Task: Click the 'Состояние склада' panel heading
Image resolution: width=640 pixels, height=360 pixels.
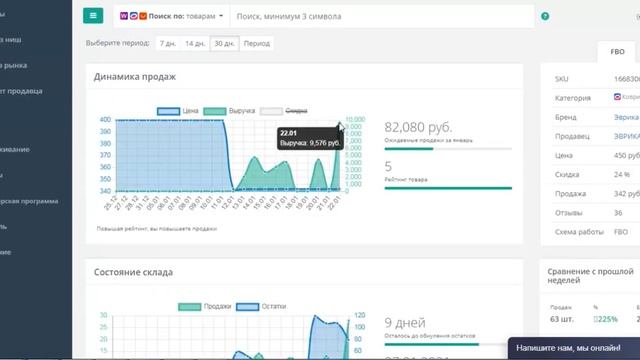Action: tap(133, 272)
